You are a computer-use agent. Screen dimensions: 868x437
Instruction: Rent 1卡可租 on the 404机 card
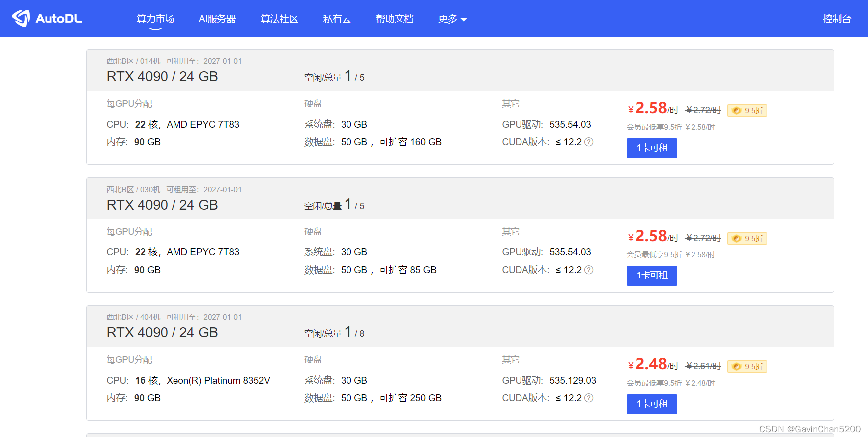(x=652, y=404)
